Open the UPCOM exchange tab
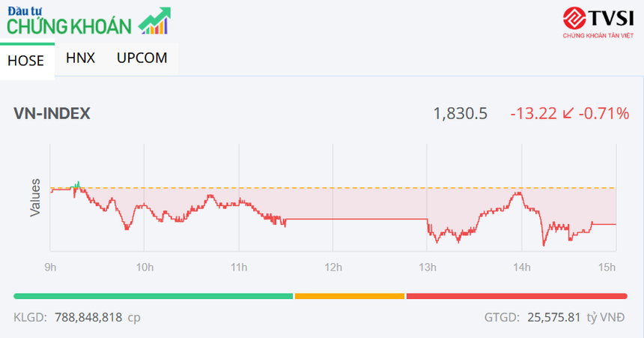Viewport: 644px width, 338px height. [x=142, y=58]
